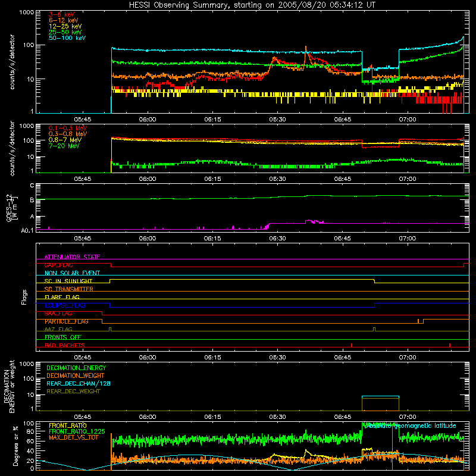Select the 25-50 keV legend label
The width and height of the screenshot is (476, 476).
65,32
